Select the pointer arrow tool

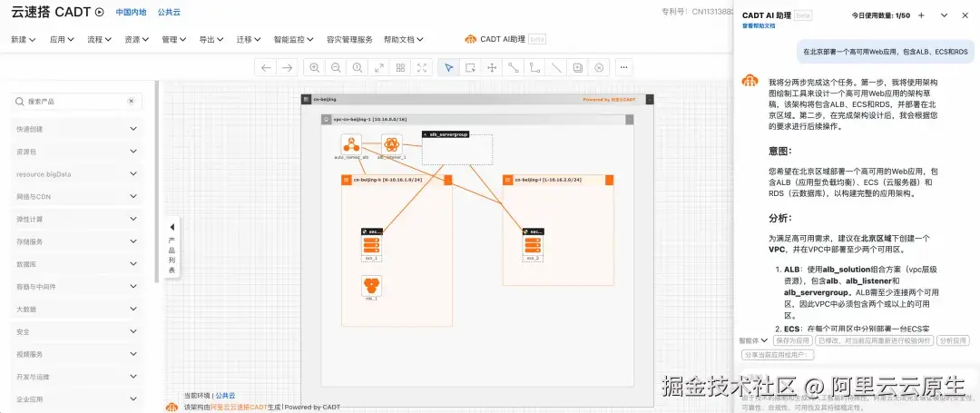click(449, 67)
